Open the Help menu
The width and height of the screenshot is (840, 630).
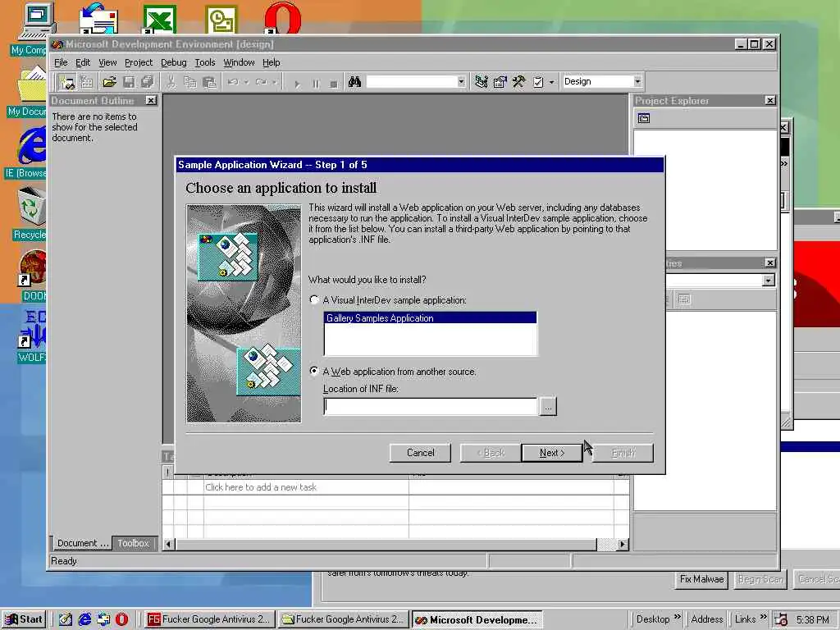click(x=271, y=62)
